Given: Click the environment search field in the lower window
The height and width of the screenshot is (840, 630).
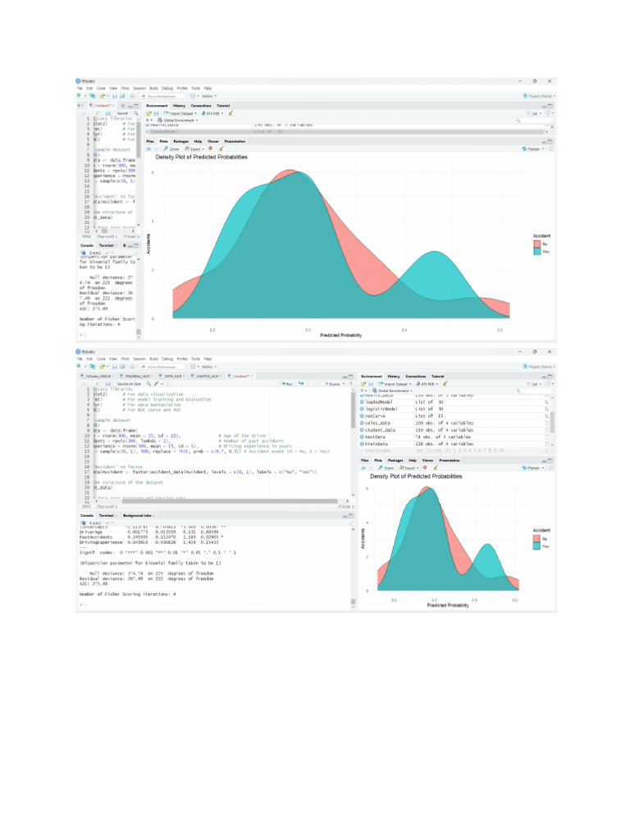Looking at the screenshot, I should [x=533, y=391].
